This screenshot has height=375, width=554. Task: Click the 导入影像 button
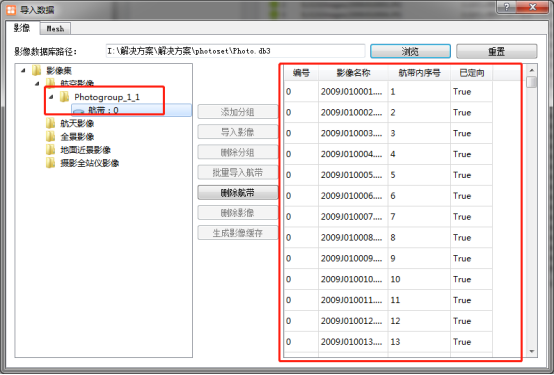(237, 132)
